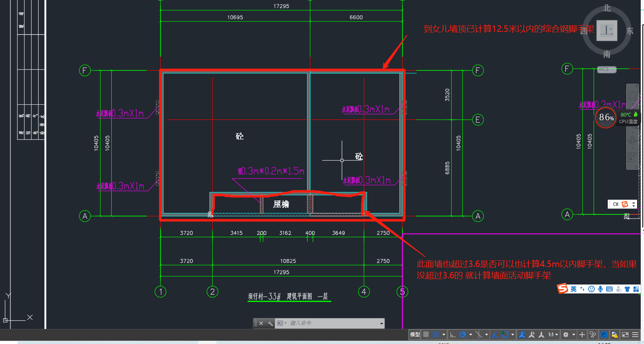
Task: Toggle isometric drafting icon
Action: pyautogui.click(x=479, y=335)
